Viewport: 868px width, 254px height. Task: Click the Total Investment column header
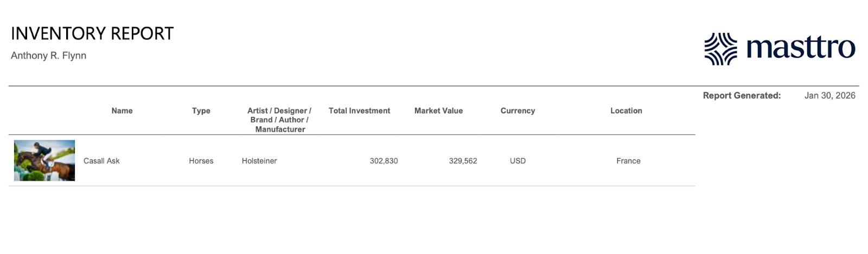pos(359,110)
